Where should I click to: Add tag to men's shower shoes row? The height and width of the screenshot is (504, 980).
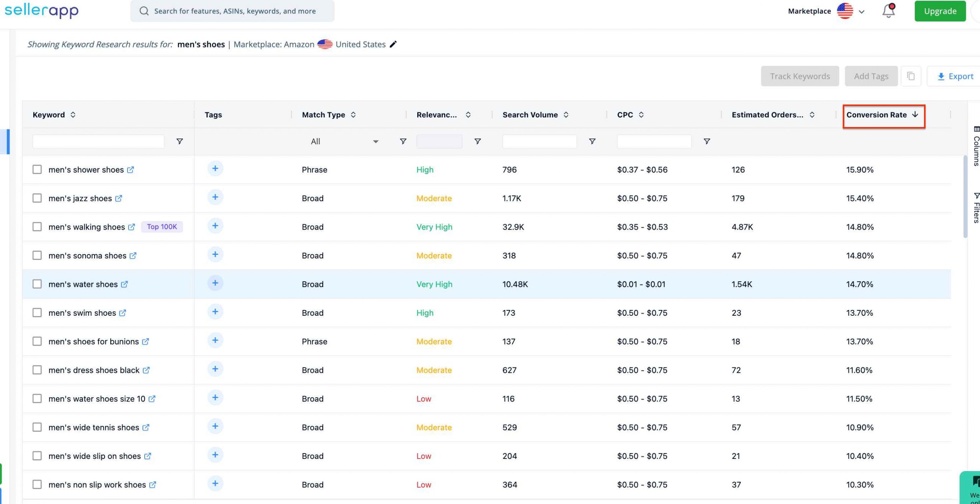pyautogui.click(x=215, y=168)
